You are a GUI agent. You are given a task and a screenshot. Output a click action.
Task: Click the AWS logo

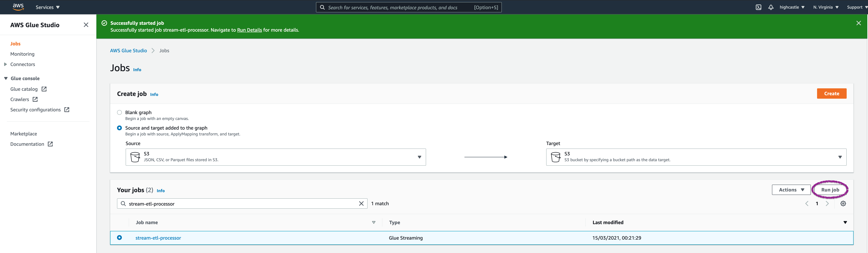(x=18, y=7)
